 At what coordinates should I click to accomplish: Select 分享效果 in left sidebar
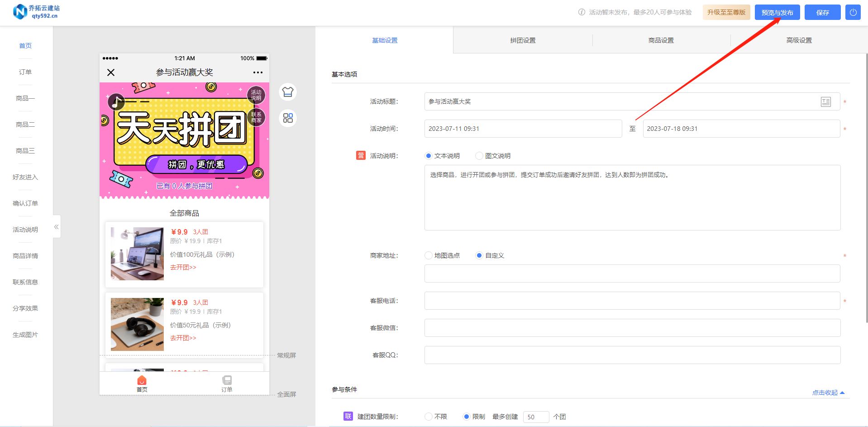pyautogui.click(x=25, y=308)
